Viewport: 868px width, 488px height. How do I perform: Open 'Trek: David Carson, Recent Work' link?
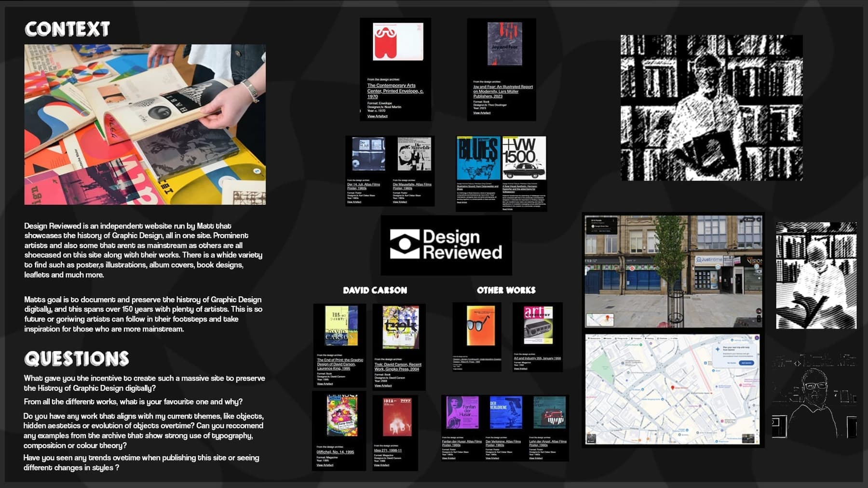tap(398, 367)
